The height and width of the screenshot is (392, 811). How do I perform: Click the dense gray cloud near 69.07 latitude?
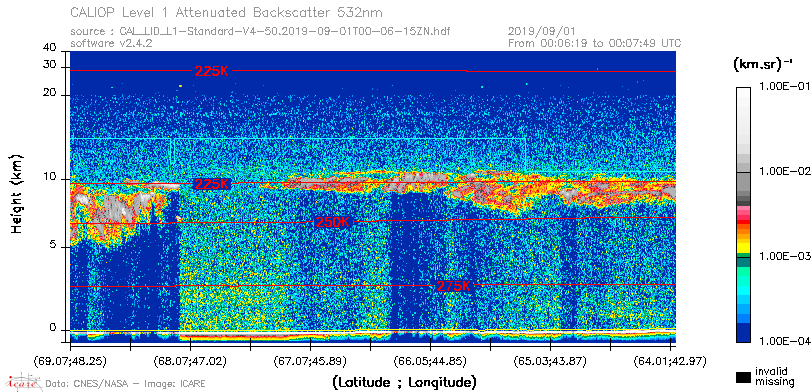tap(115, 207)
